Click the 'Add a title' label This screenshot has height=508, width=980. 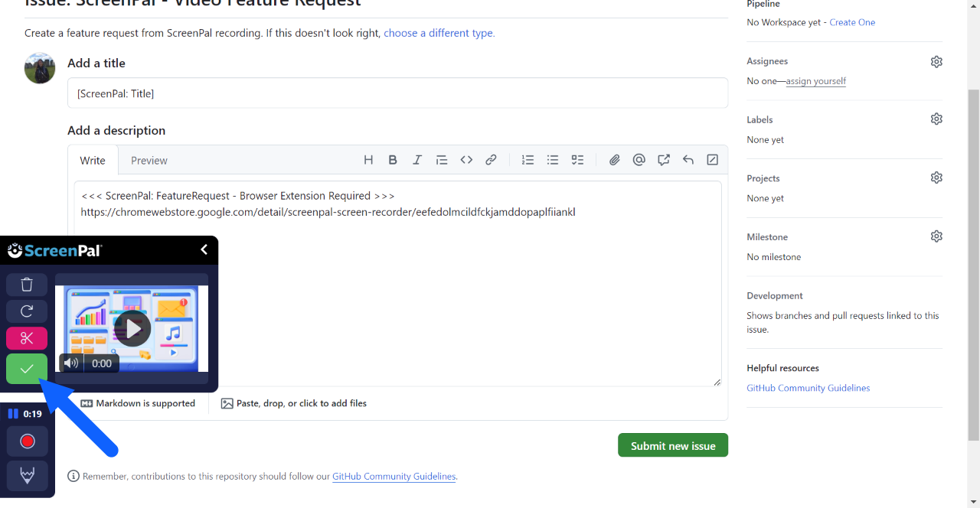pos(96,63)
